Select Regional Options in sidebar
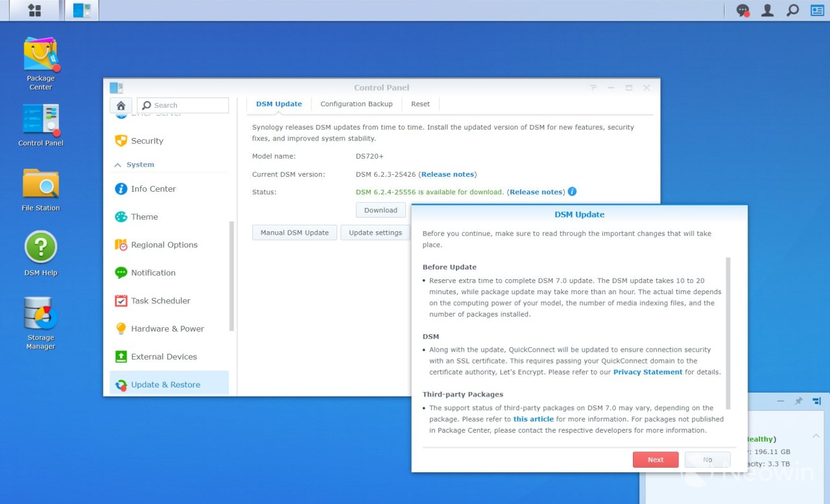830x504 pixels. click(169, 244)
